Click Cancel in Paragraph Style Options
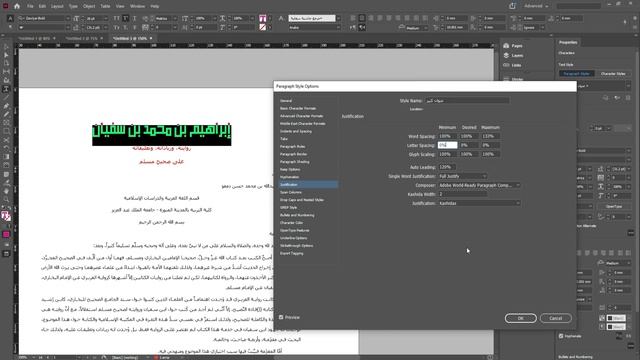The width and height of the screenshot is (640, 360). 556,318
